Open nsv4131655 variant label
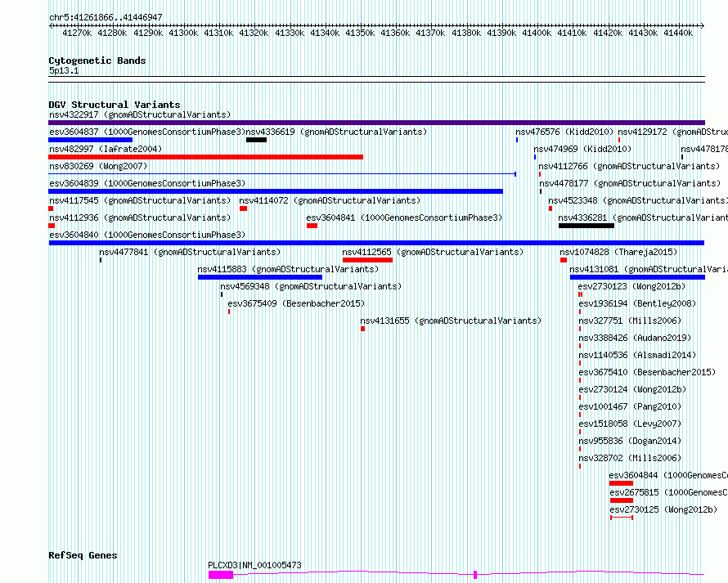 (451, 321)
